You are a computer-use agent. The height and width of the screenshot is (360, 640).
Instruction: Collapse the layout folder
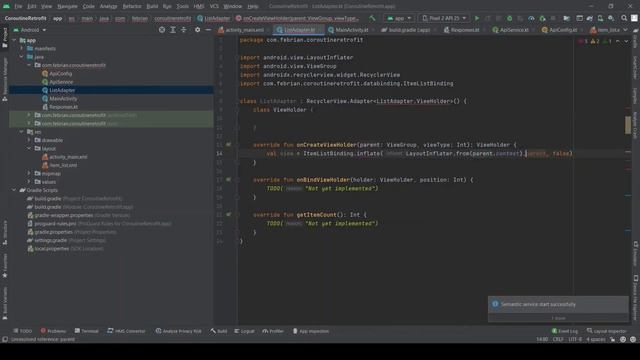29,149
